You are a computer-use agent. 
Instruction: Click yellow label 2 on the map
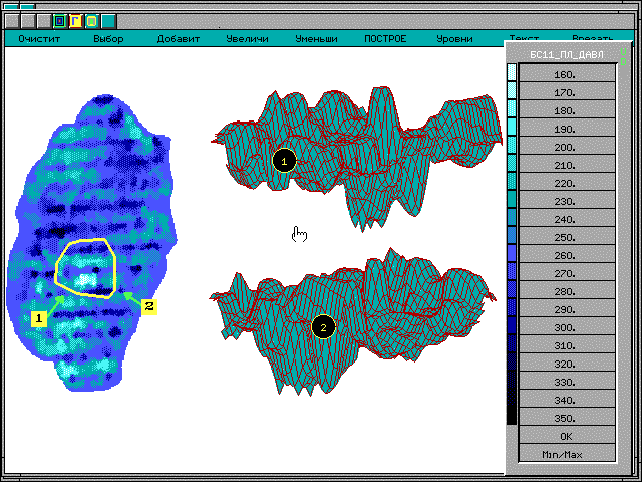click(x=148, y=305)
